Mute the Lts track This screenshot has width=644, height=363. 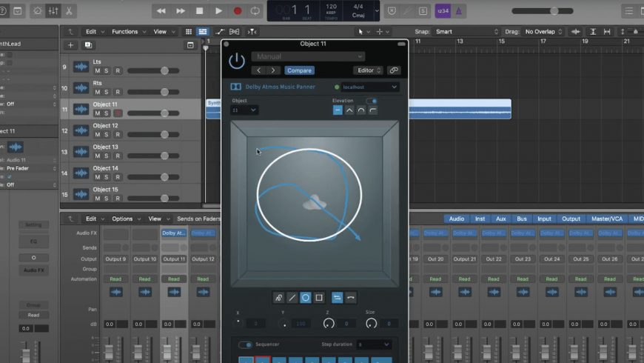click(97, 70)
